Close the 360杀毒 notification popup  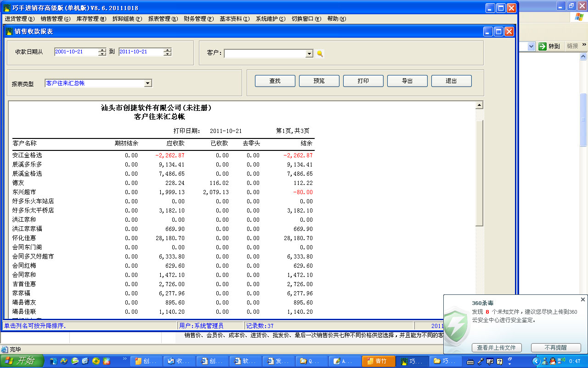pyautogui.click(x=582, y=299)
